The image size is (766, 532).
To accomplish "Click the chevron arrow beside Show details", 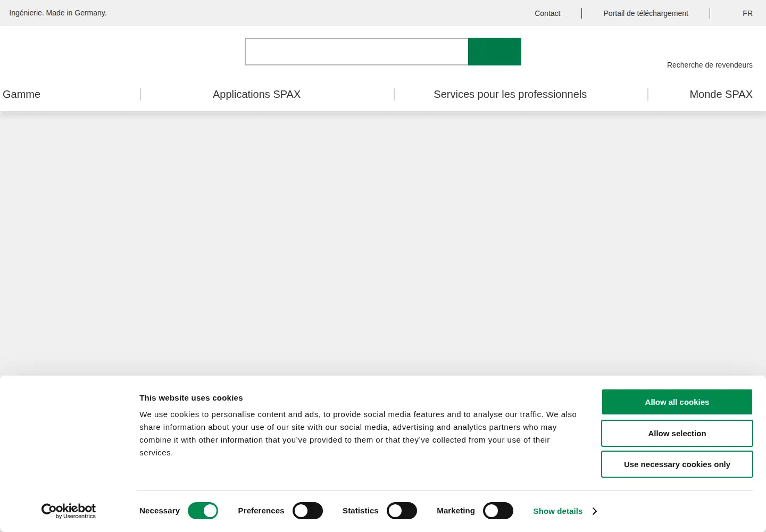I will click(x=595, y=511).
